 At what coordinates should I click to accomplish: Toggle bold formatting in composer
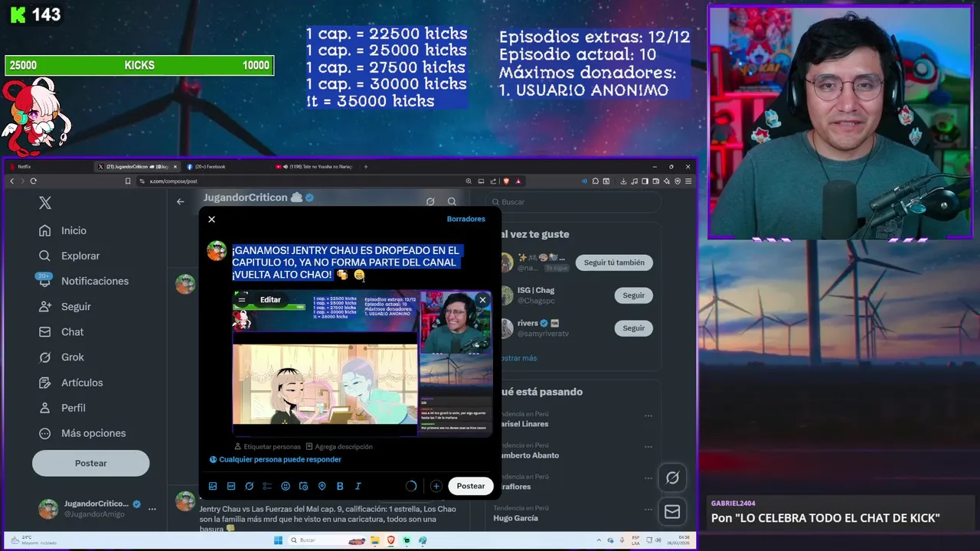[340, 486]
